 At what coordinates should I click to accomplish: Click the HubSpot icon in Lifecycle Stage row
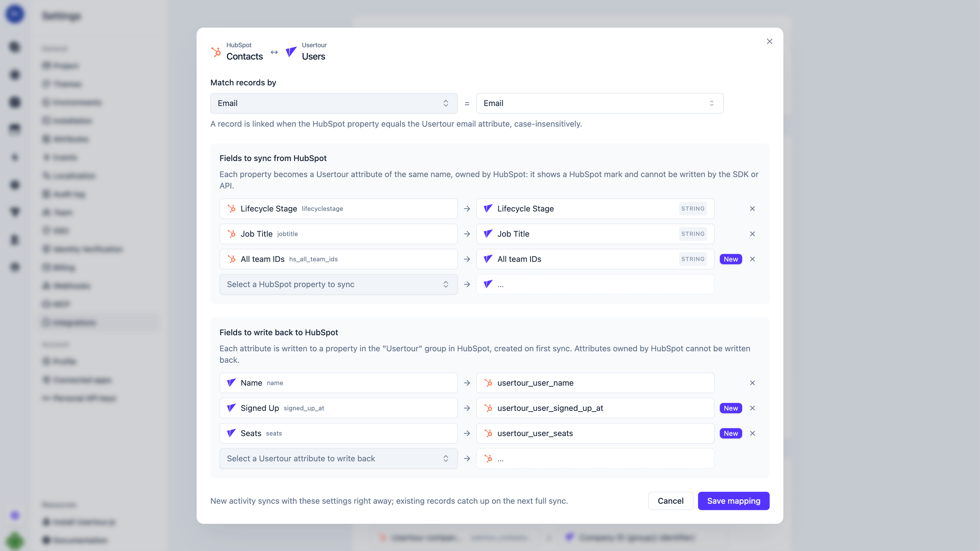[231, 209]
